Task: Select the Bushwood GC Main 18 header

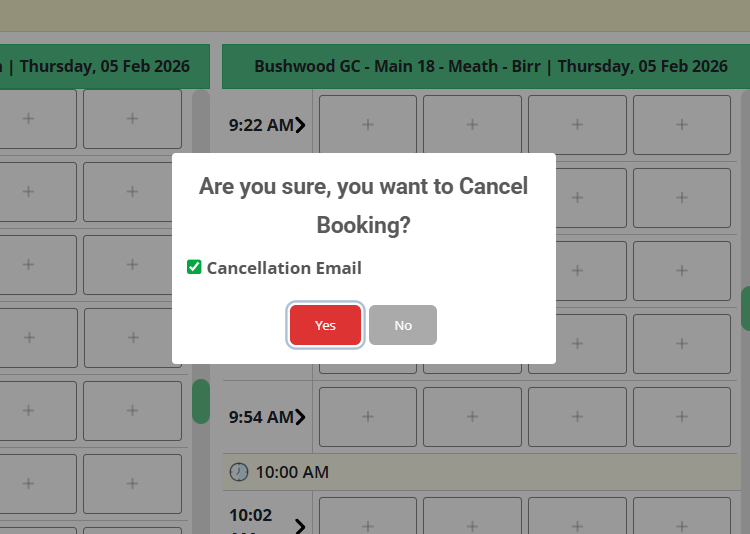Action: (490, 66)
